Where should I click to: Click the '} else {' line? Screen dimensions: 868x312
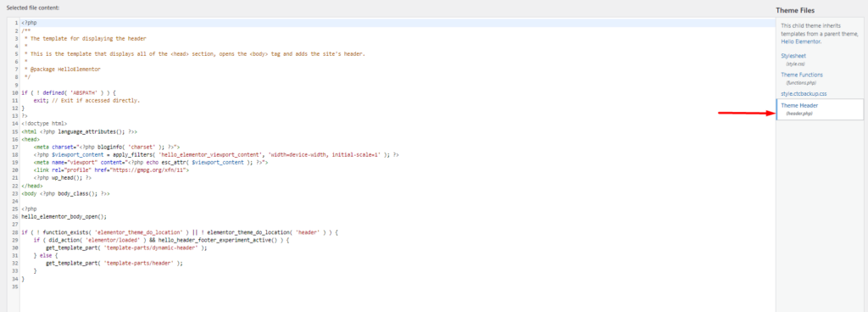[46, 255]
